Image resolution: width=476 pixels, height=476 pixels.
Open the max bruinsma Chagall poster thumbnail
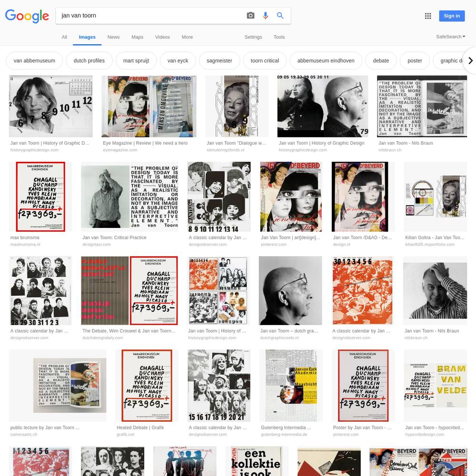tap(40, 197)
